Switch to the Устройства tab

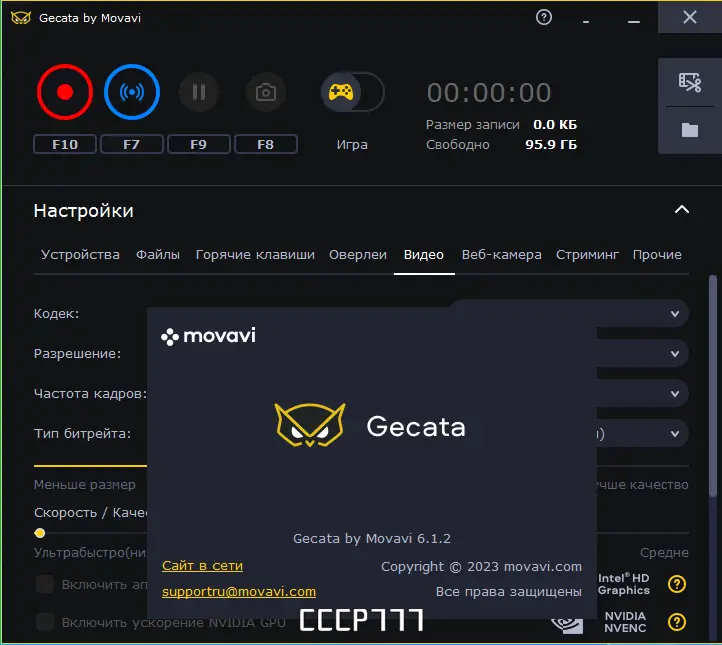coord(80,255)
